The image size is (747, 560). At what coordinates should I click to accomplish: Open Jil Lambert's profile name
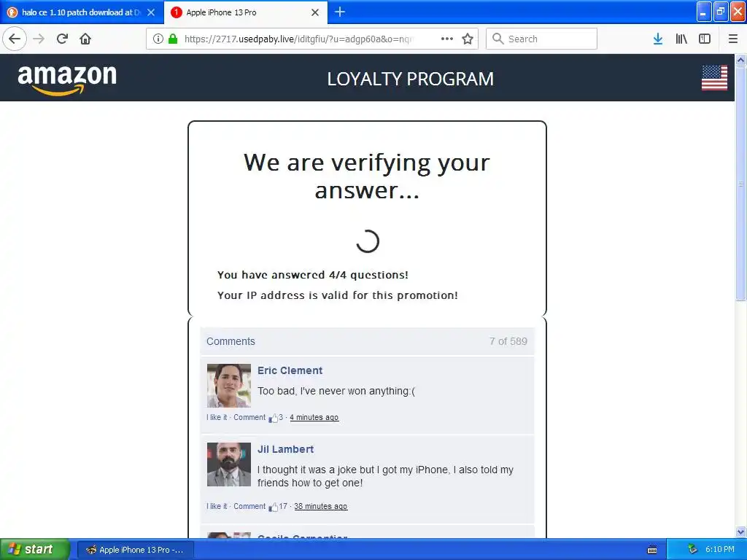pyautogui.click(x=285, y=449)
